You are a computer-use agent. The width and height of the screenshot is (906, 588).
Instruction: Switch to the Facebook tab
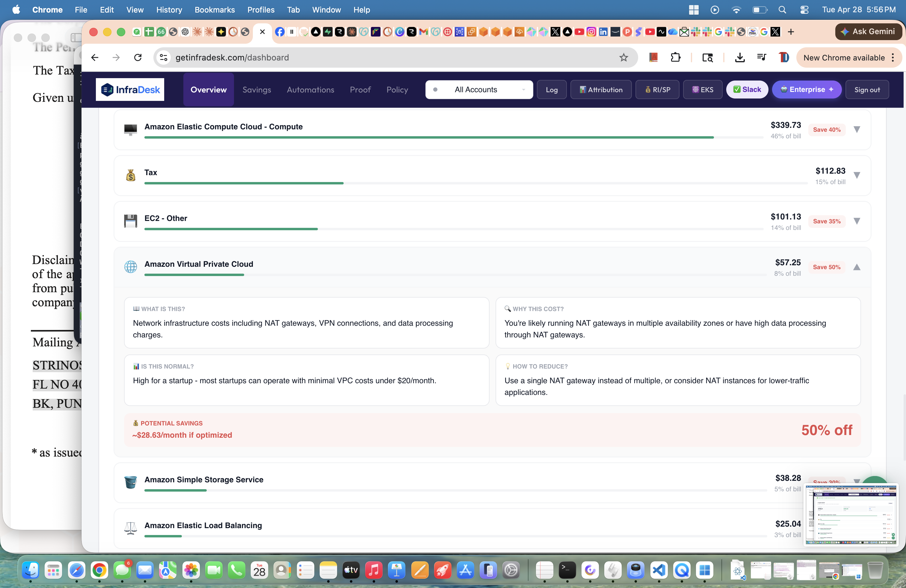(280, 32)
